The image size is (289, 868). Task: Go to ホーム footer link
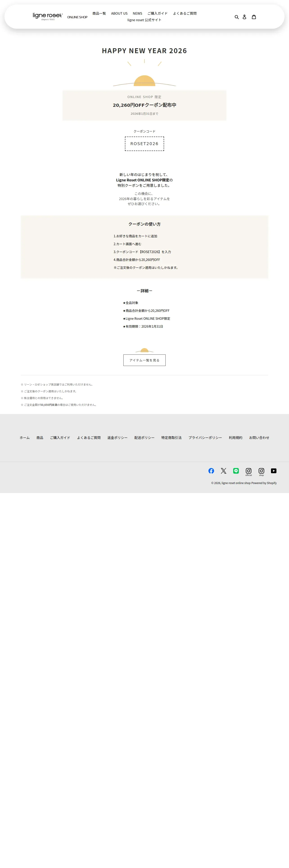pyautogui.click(x=25, y=438)
